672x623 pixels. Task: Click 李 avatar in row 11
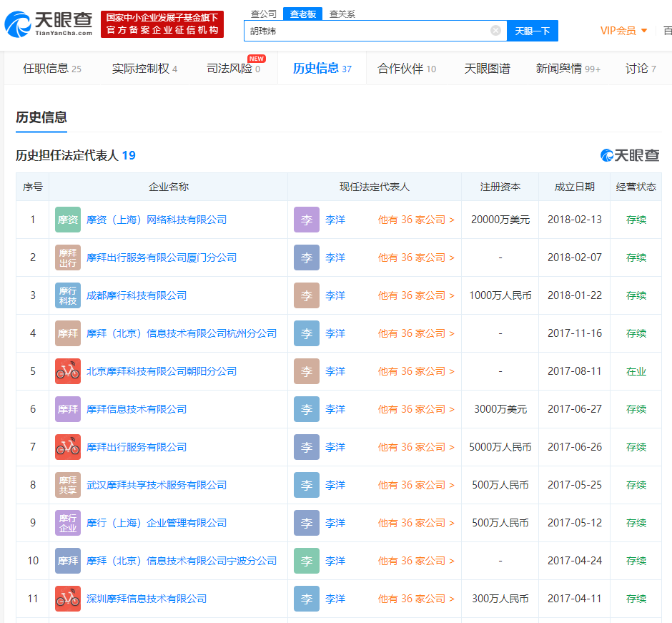coord(307,599)
